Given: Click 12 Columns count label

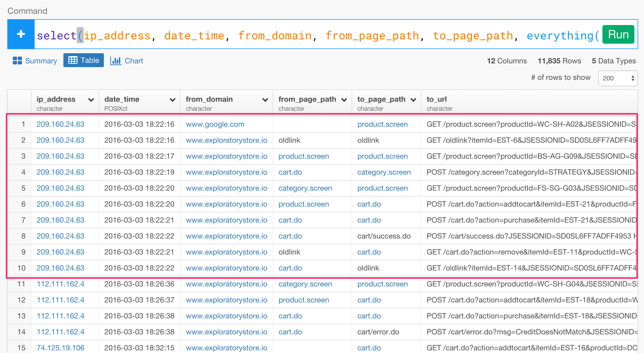Looking at the screenshot, I should click(x=507, y=61).
